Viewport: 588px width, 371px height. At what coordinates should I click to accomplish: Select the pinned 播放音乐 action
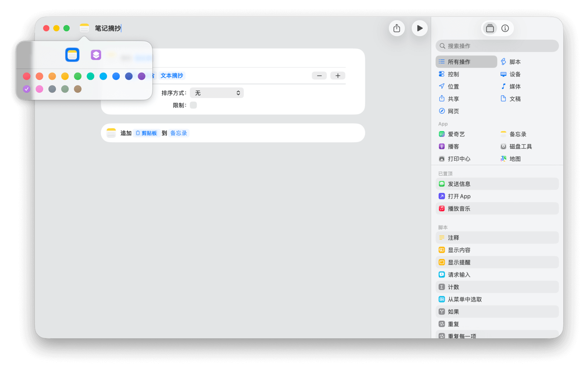(x=497, y=208)
